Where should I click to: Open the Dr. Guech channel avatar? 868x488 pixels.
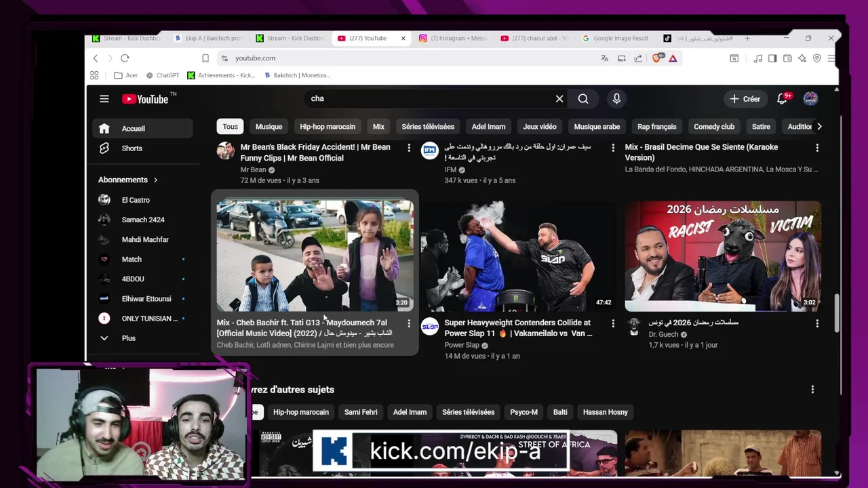tap(634, 327)
